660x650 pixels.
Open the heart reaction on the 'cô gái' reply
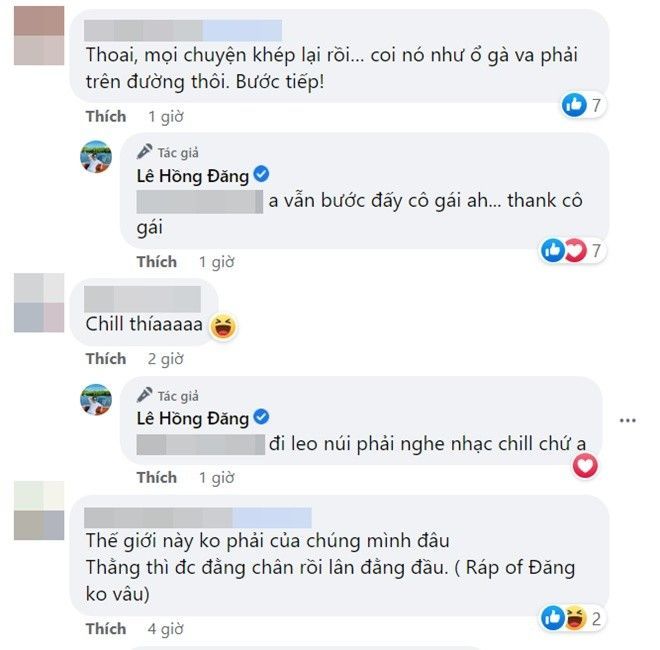pos(575,250)
